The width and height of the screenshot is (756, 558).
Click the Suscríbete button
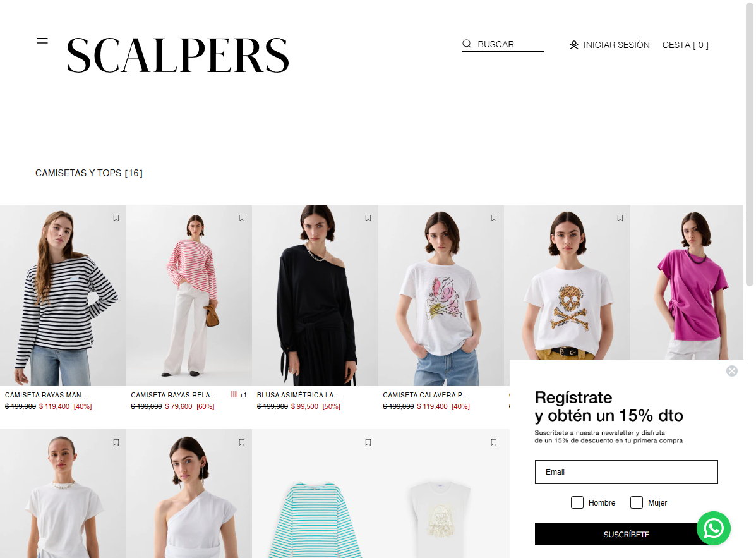click(x=627, y=535)
